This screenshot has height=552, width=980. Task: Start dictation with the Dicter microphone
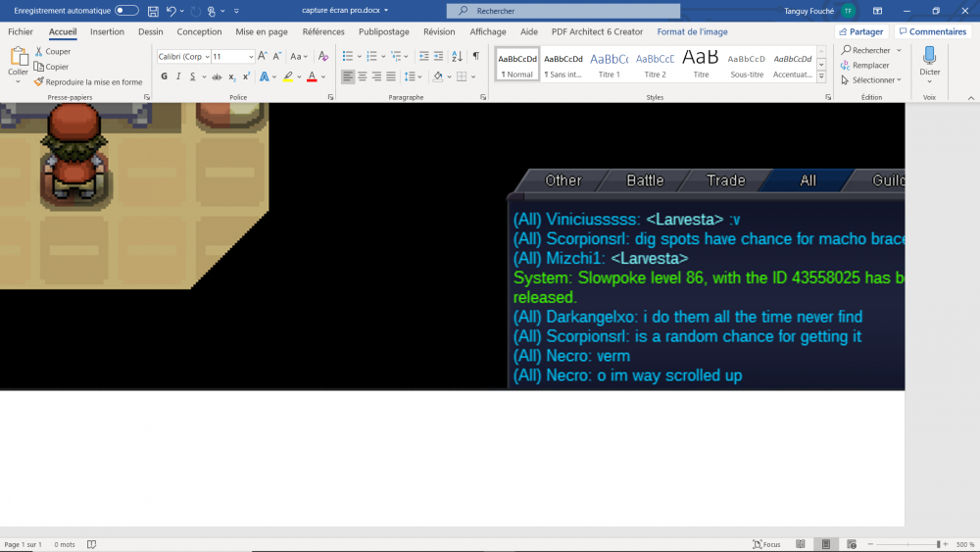(x=929, y=61)
